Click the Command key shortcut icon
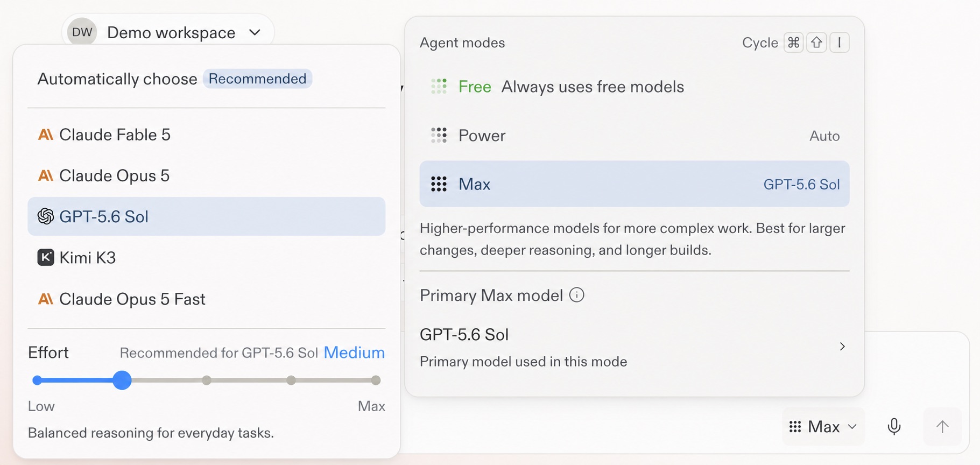 click(x=794, y=43)
